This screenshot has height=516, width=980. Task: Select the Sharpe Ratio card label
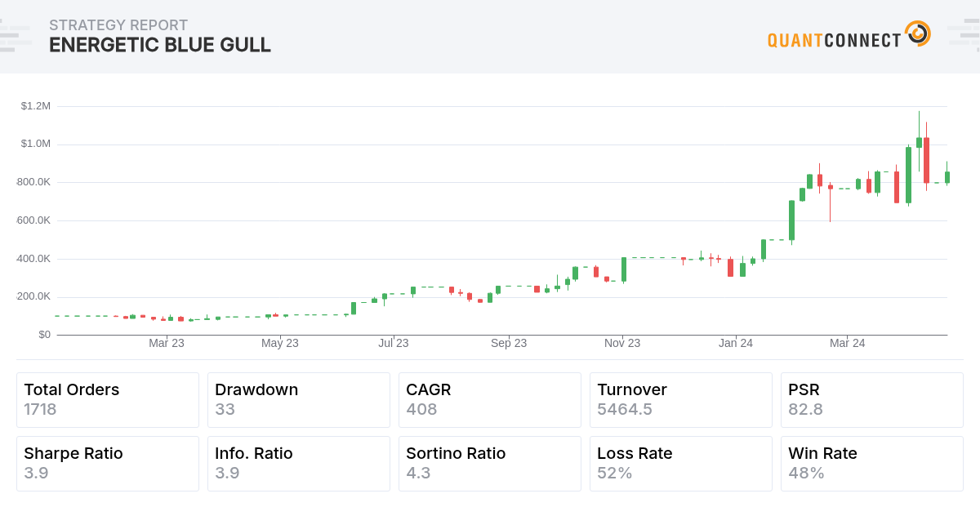(73, 453)
